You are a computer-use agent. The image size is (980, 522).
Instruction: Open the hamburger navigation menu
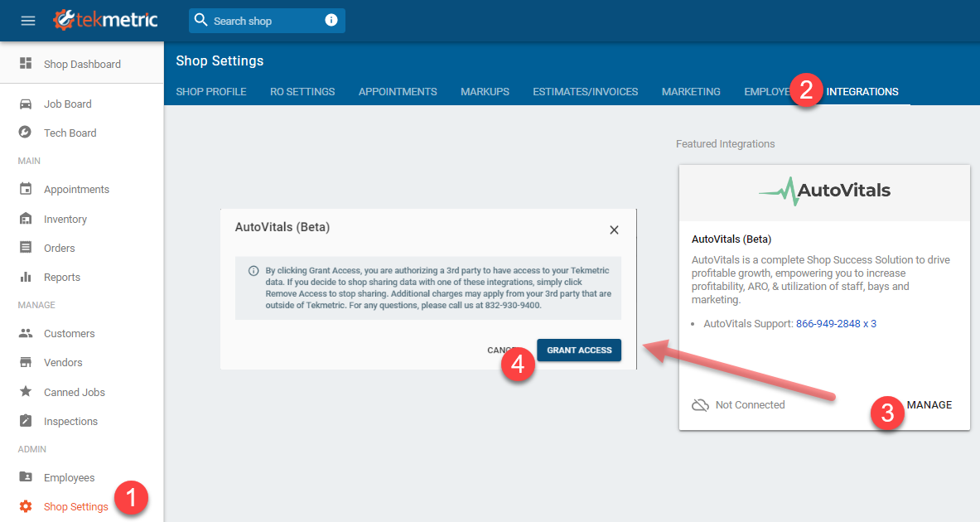tap(28, 21)
